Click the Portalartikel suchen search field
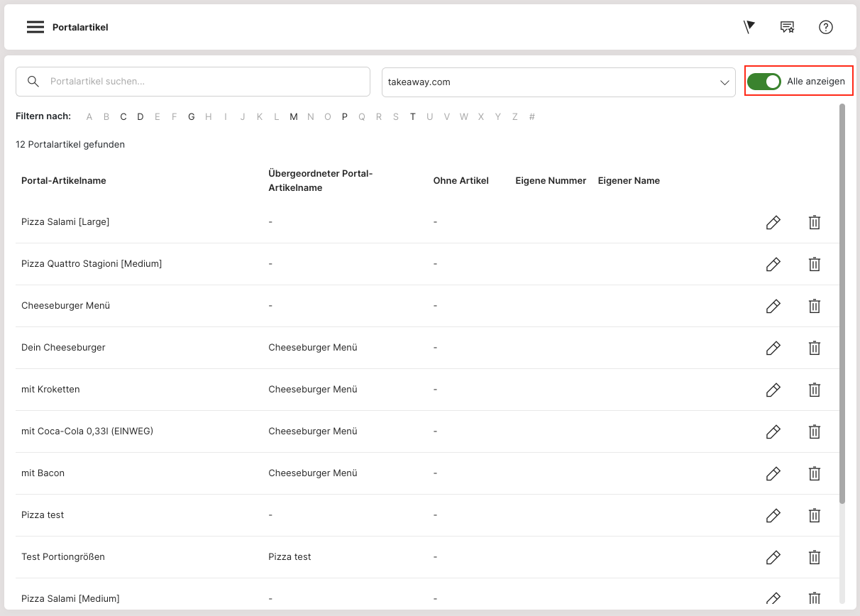Screen dimensions: 860x616 click(x=206, y=82)
